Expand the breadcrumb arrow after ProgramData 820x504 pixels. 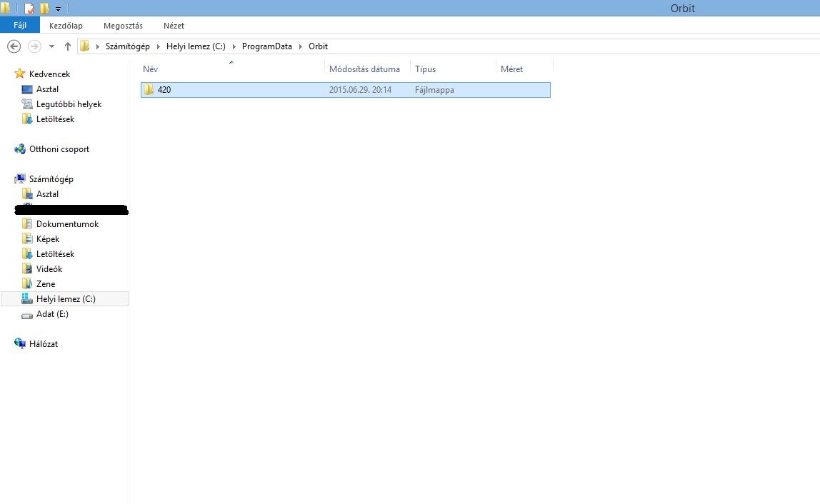300,46
